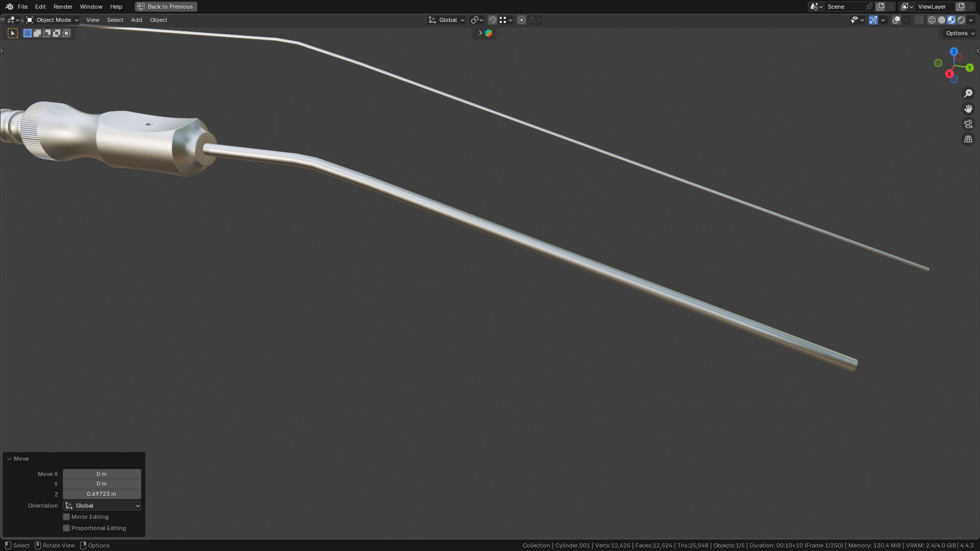980x551 pixels.
Task: Choose Intersect selection mode icon
Action: click(x=66, y=33)
